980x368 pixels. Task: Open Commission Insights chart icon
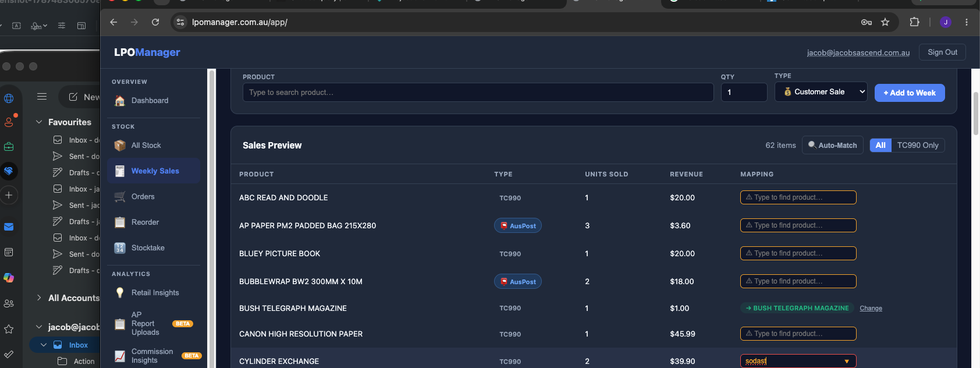pyautogui.click(x=120, y=356)
